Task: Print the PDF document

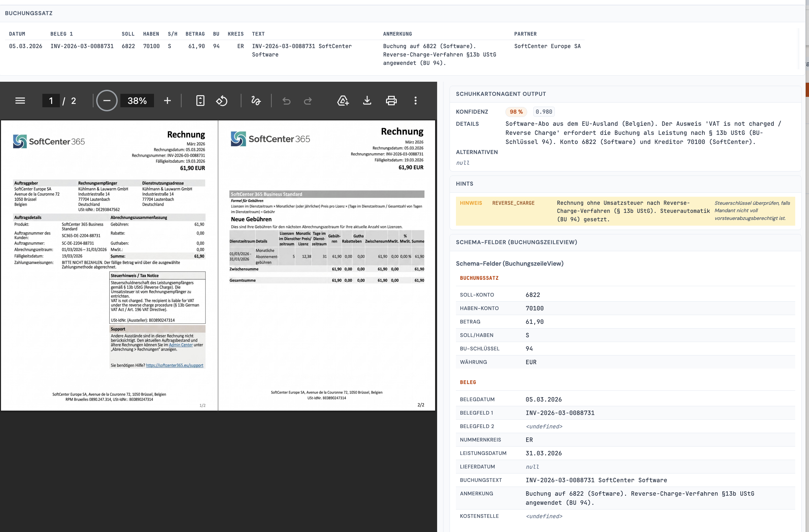Action: point(391,101)
